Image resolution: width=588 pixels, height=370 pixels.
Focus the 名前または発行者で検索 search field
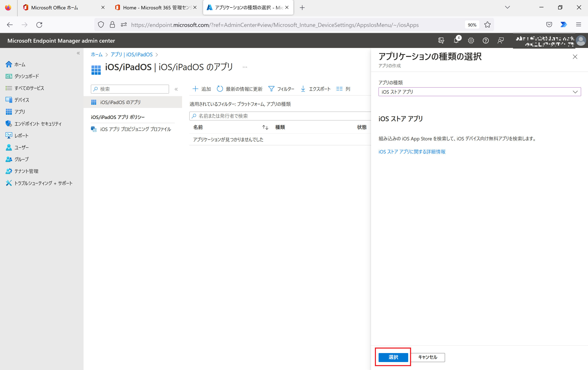(x=280, y=116)
